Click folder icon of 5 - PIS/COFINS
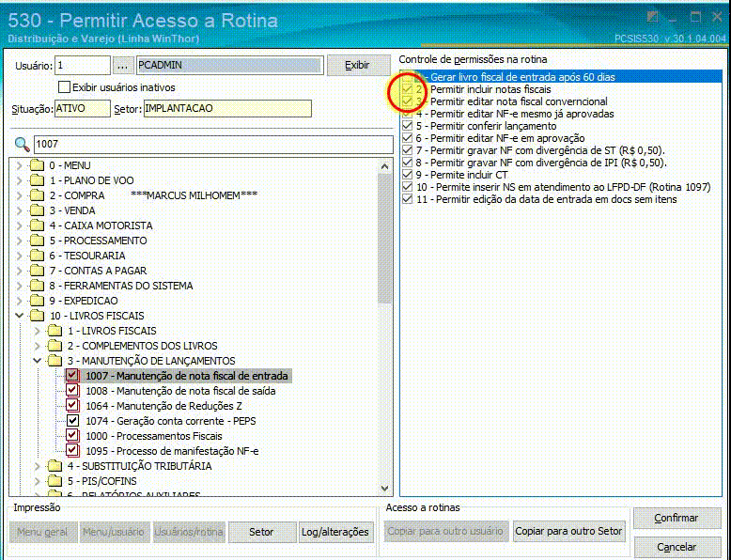This screenshot has height=560, width=731. tap(55, 481)
